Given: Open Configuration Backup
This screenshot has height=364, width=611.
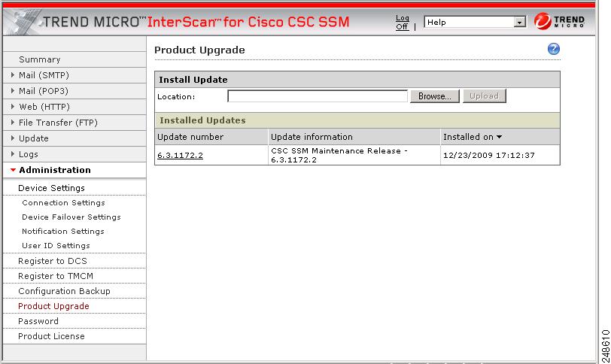Looking at the screenshot, I should (x=64, y=291).
